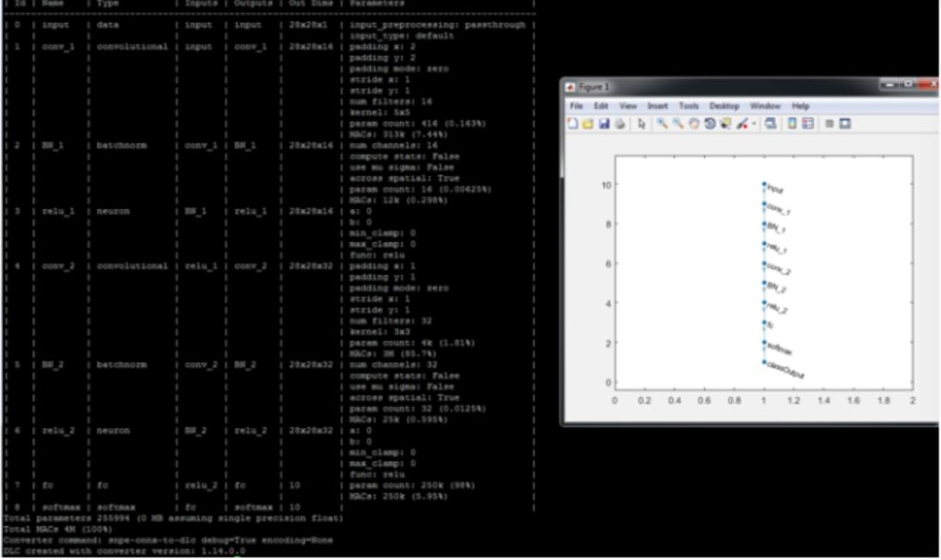The width and height of the screenshot is (941, 560).
Task: Click the Hide Plot Tools icon
Action: pyautogui.click(x=829, y=124)
